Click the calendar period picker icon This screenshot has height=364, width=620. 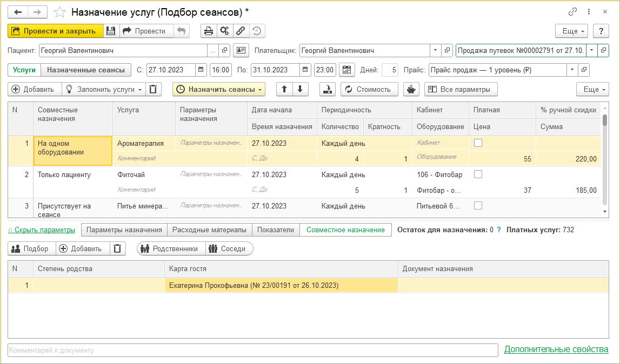point(346,70)
